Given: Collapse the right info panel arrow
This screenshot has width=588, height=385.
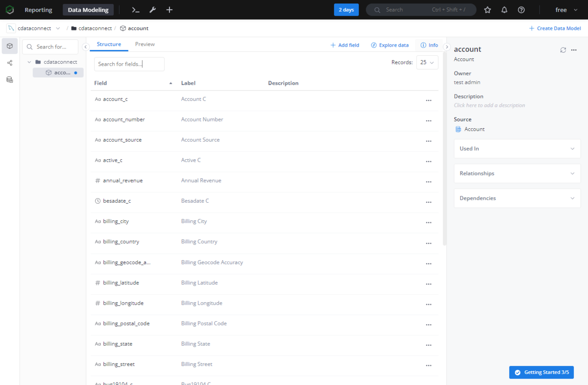Looking at the screenshot, I should (x=446, y=47).
